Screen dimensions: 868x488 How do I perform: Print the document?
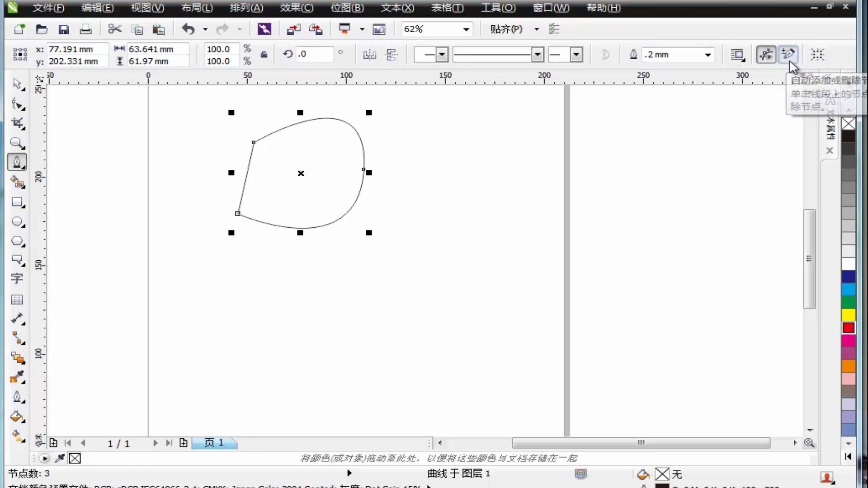point(85,29)
